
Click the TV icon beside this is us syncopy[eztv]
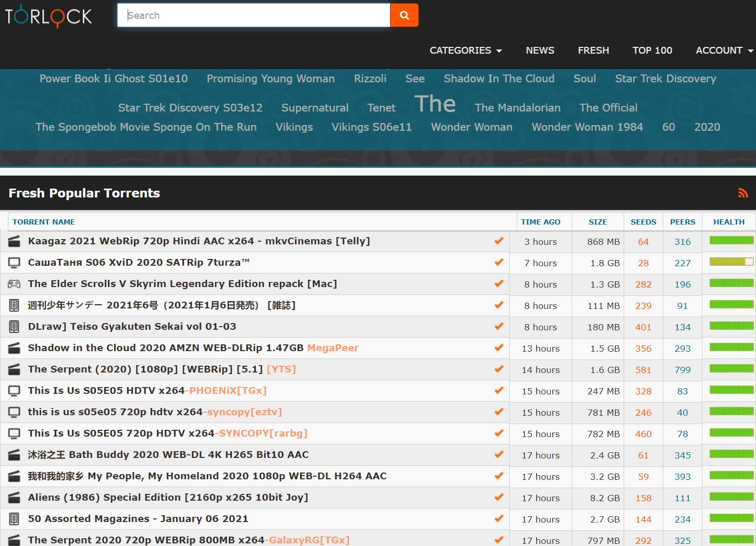click(14, 412)
